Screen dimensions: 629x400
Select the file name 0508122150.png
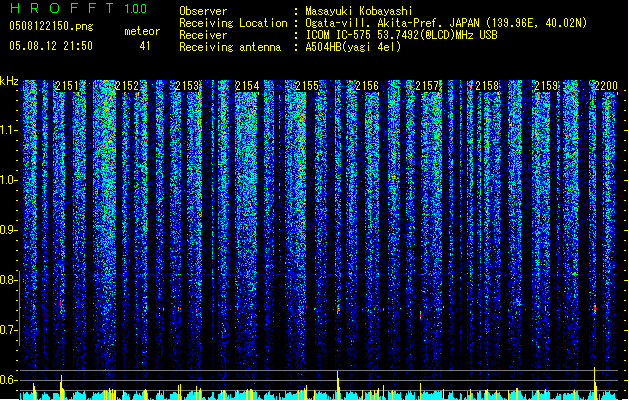point(51,26)
